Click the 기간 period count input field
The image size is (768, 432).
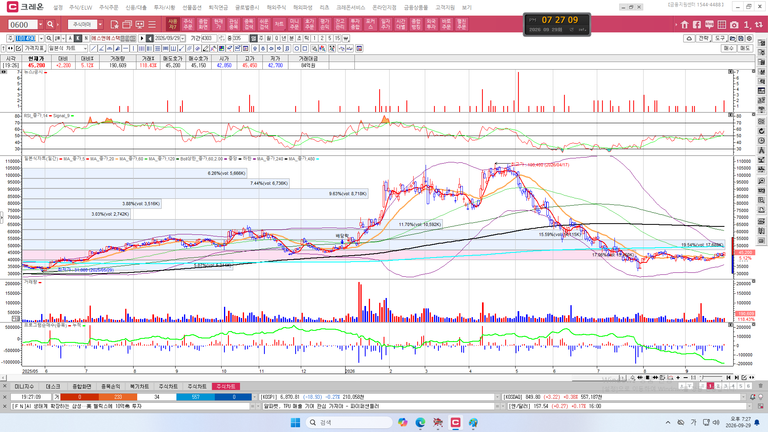click(x=209, y=38)
